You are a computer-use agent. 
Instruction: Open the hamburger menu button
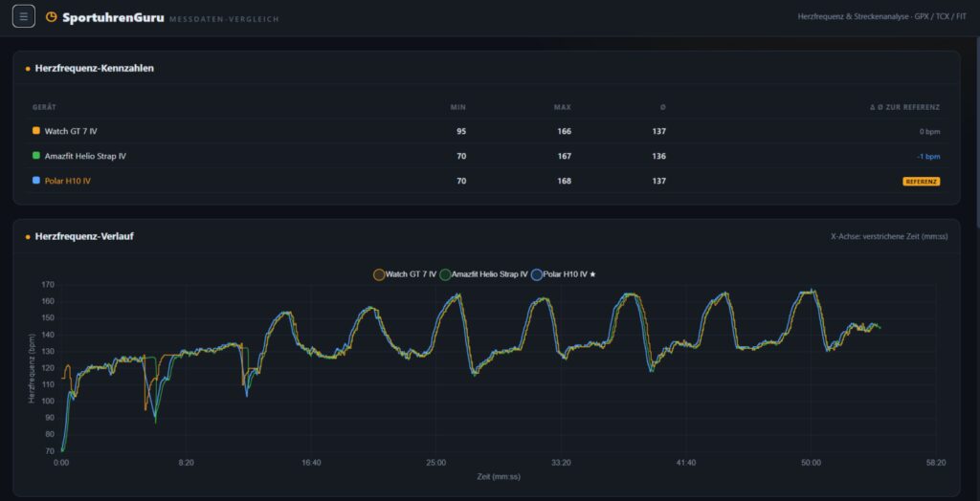(x=24, y=16)
